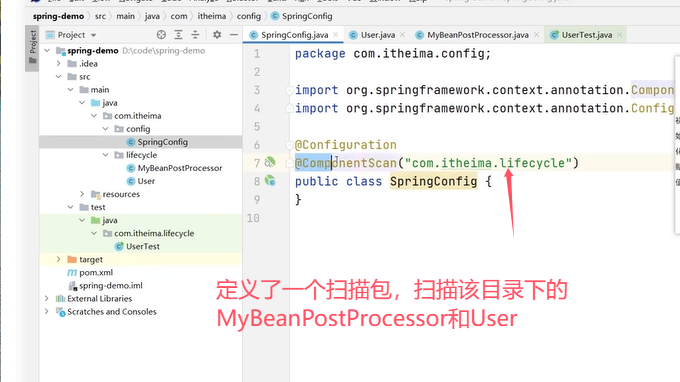Click the fold marker on line 3 imports
Viewport: 680px width, 382px height.
pyautogui.click(x=289, y=90)
